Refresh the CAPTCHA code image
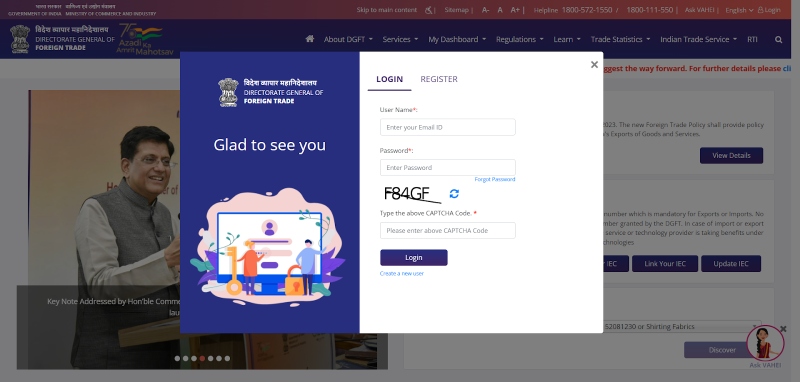This screenshot has height=382, width=800. (454, 193)
